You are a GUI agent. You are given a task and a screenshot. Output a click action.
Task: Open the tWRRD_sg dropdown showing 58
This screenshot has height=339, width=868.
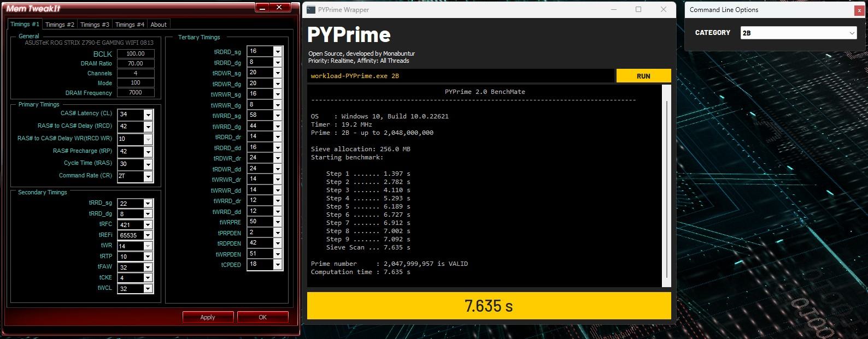click(278, 115)
